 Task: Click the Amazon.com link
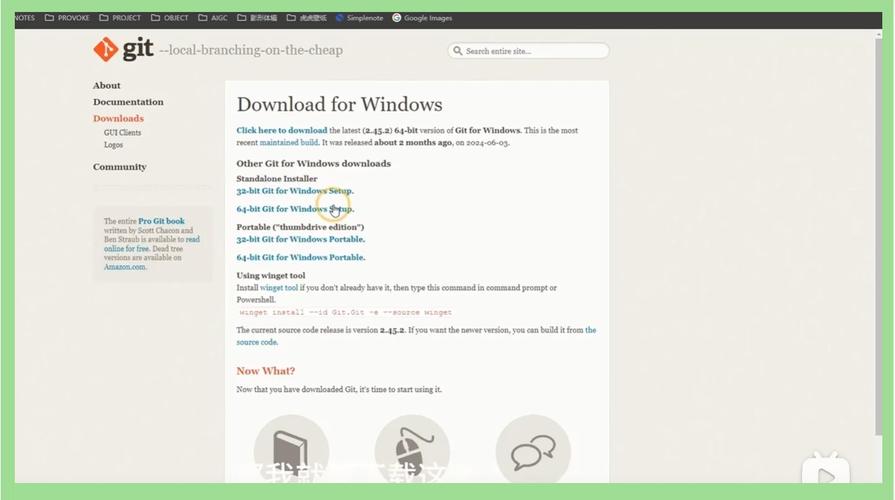124,267
